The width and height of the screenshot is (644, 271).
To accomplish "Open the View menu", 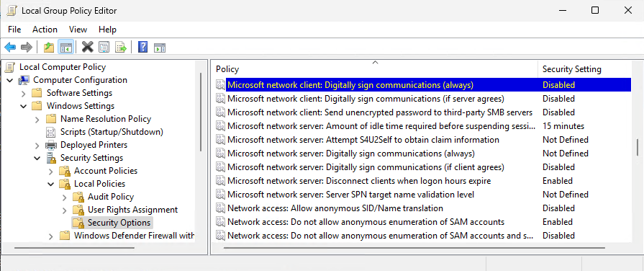I will [78, 30].
